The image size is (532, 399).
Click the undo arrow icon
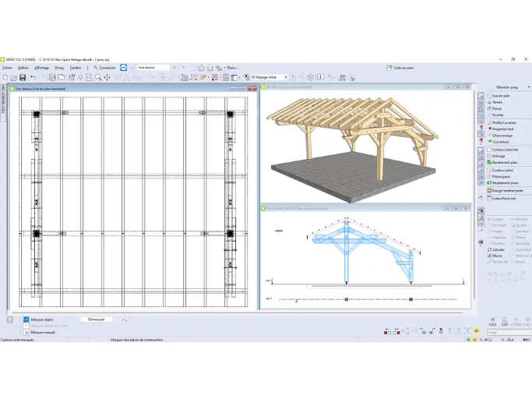pos(33,77)
